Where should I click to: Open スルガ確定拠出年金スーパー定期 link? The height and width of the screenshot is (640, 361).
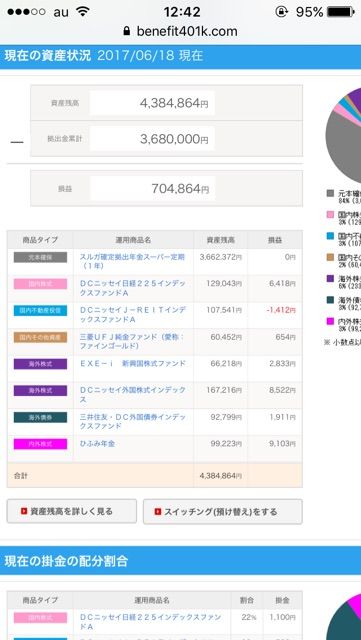coord(132,261)
